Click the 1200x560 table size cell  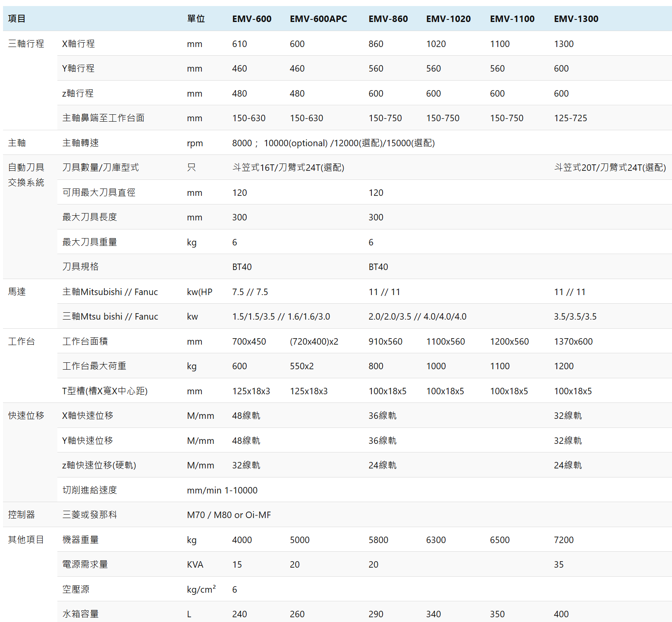click(509, 341)
